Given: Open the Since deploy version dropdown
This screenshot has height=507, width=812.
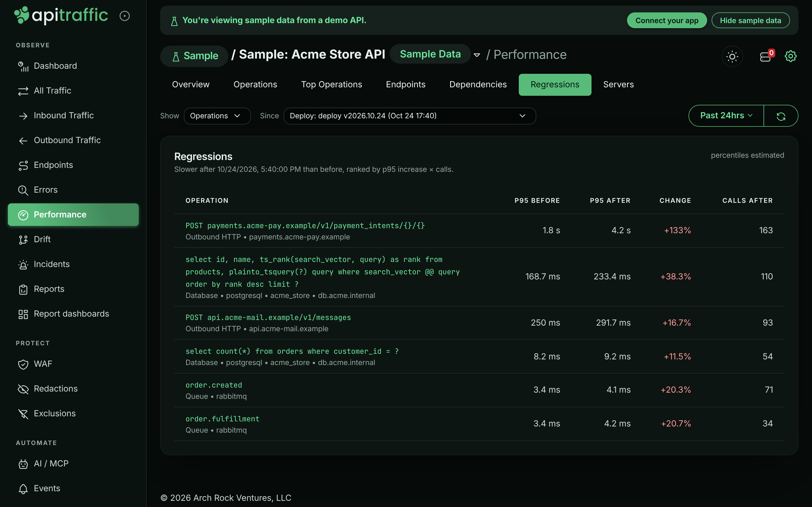Looking at the screenshot, I should coord(410,116).
